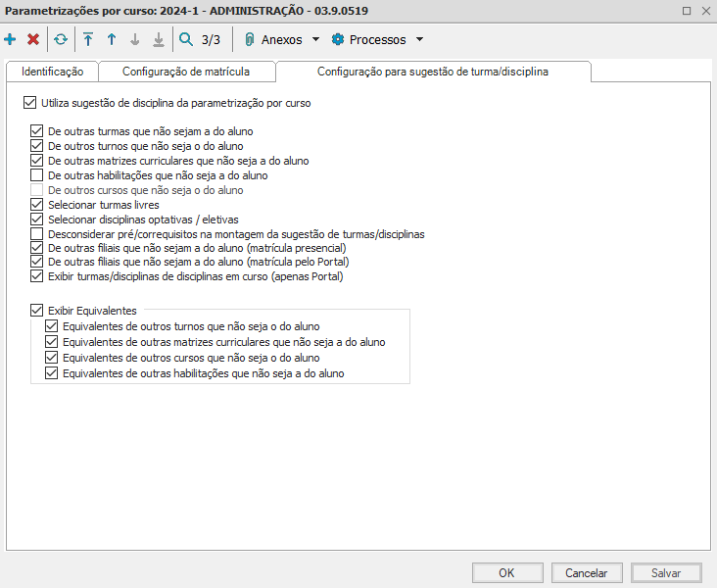Click the blue plus icon to add record
717x588 pixels.
click(10, 40)
